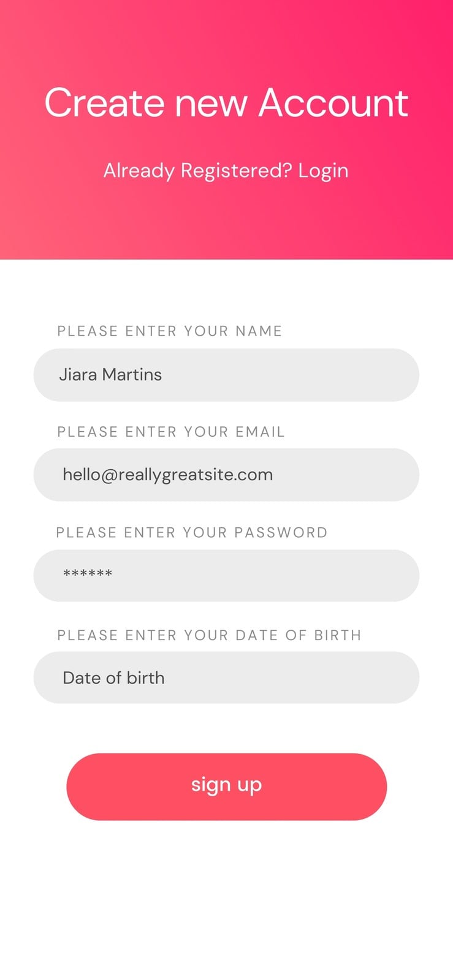Click into the password input field
The width and height of the screenshot is (453, 980).
tap(226, 576)
